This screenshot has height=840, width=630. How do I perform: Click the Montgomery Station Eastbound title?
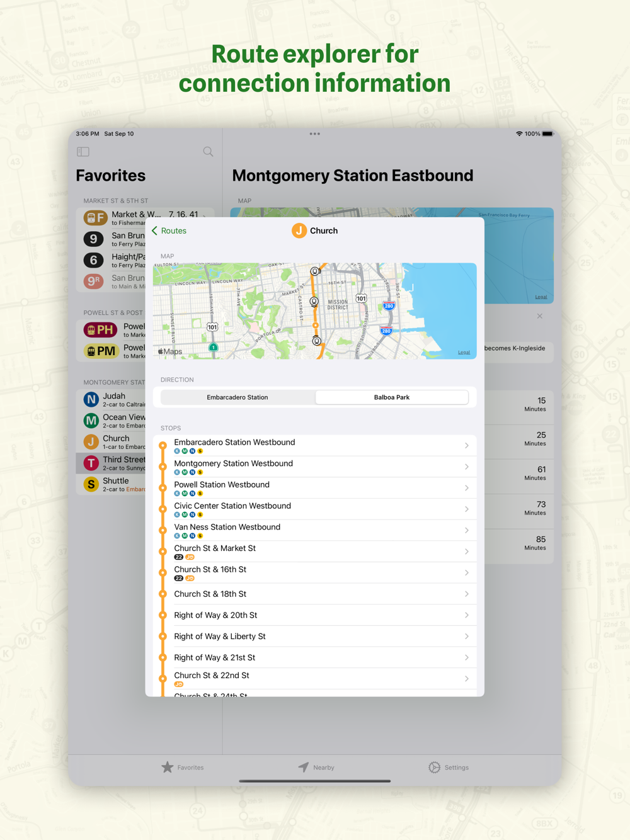[x=353, y=175]
